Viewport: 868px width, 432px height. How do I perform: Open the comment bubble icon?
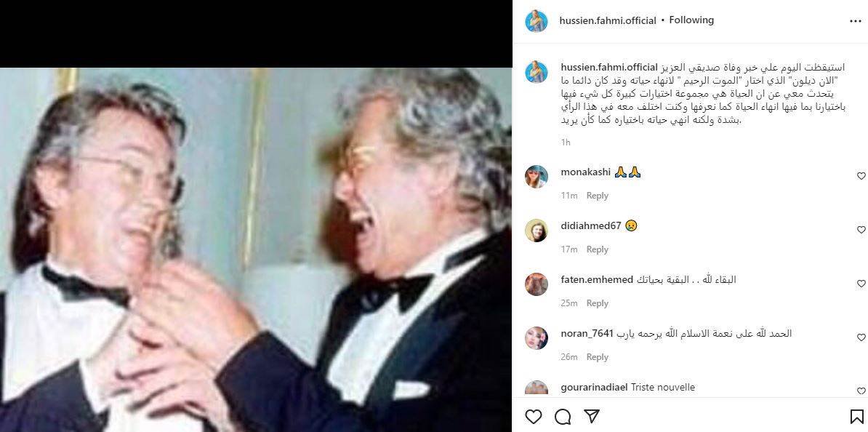(563, 417)
